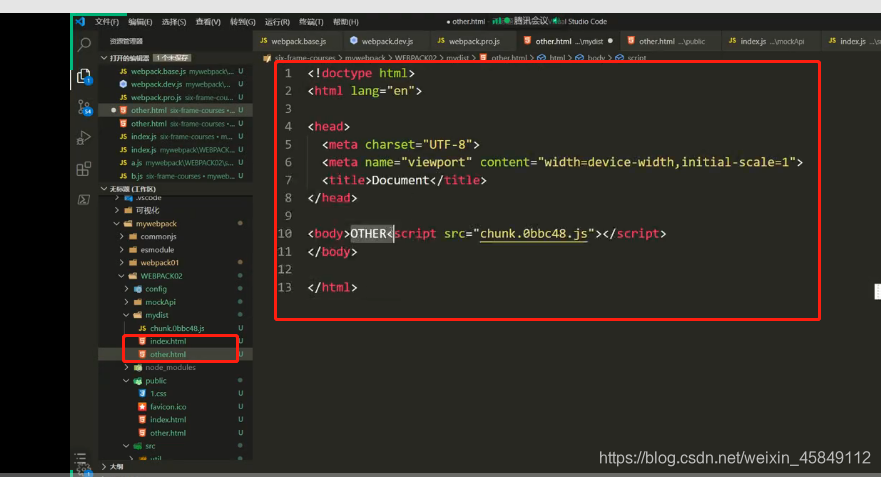Expand the 大纲 outline section

[x=104, y=466]
